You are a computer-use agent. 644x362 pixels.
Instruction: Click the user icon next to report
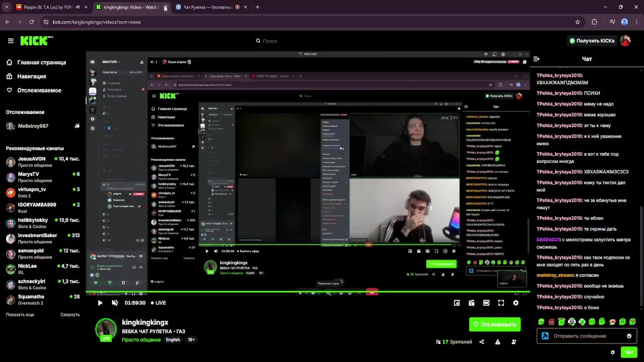(514, 342)
